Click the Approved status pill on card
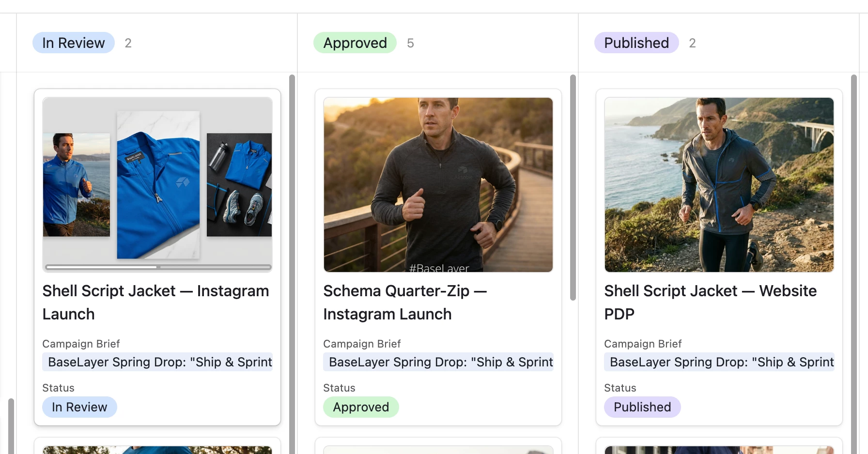868x454 pixels. pos(361,407)
